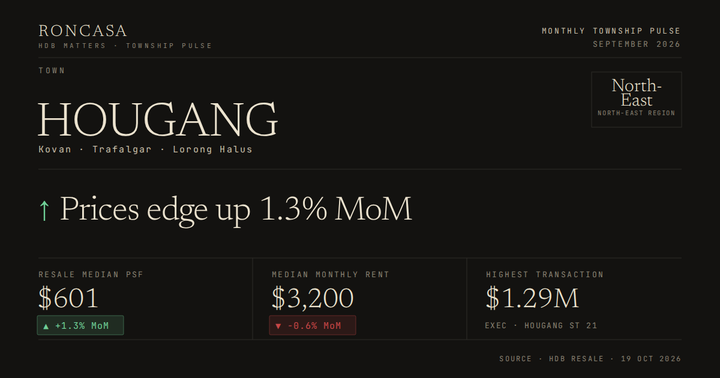Click the green up arrow beside the headline

point(44,211)
